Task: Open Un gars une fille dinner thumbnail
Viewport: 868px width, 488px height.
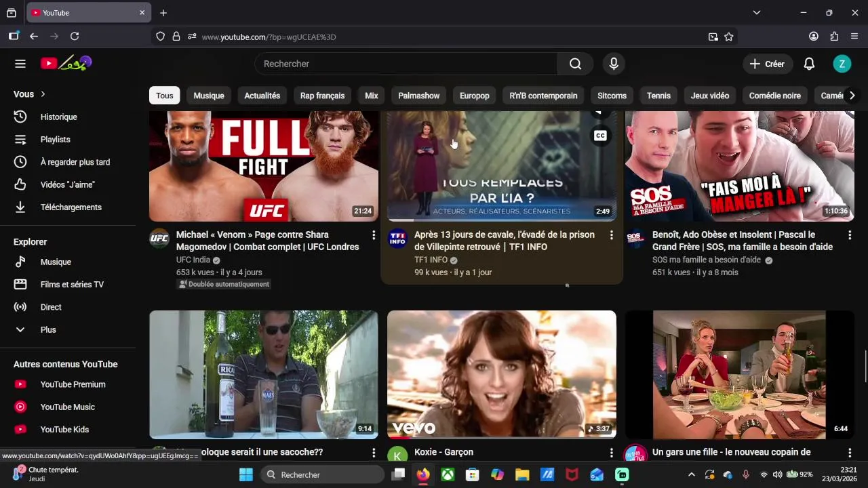Action: click(x=740, y=374)
